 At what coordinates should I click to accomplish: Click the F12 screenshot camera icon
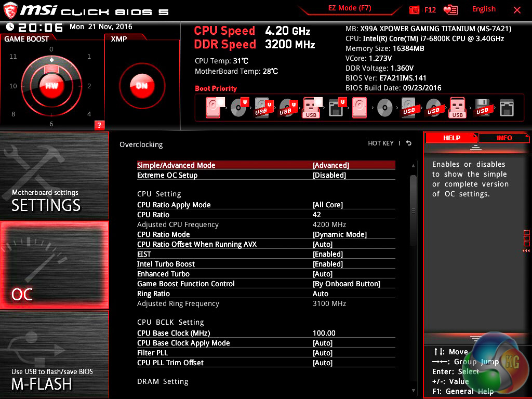coord(414,10)
